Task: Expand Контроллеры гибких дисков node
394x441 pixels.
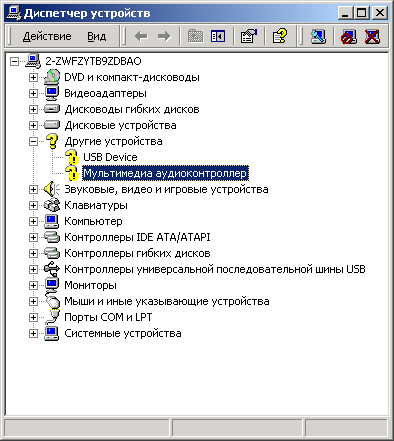Action: point(33,253)
